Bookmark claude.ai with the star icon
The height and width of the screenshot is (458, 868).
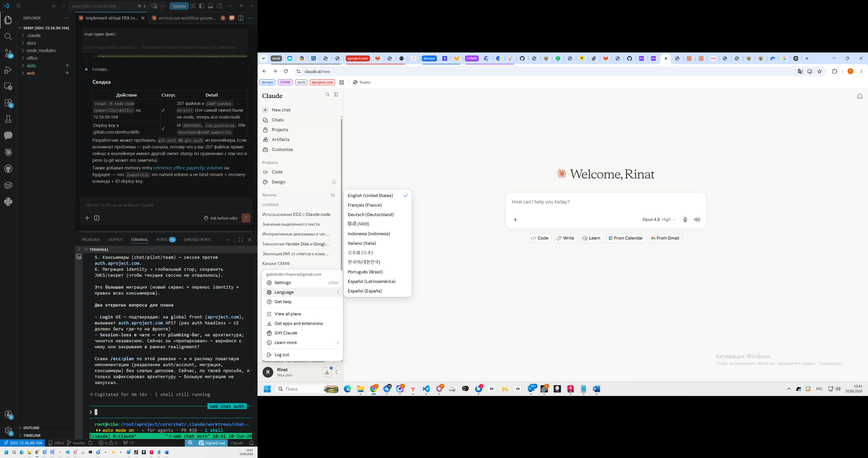click(820, 72)
